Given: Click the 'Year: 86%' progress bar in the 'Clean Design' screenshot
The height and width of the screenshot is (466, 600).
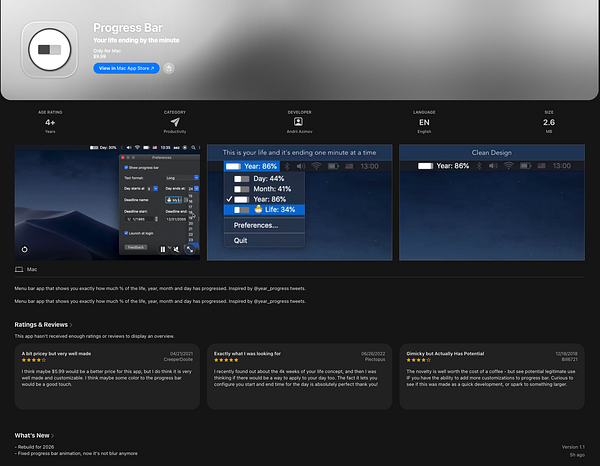Looking at the screenshot, I should point(426,166).
